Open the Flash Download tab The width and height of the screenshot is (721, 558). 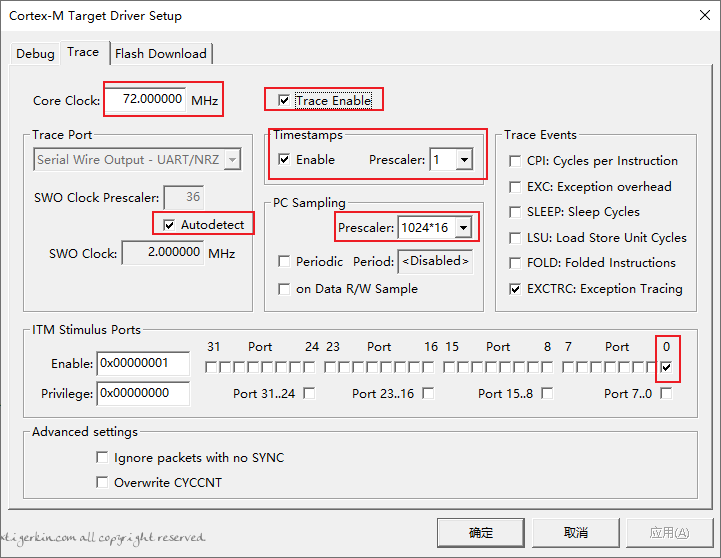coord(160,54)
